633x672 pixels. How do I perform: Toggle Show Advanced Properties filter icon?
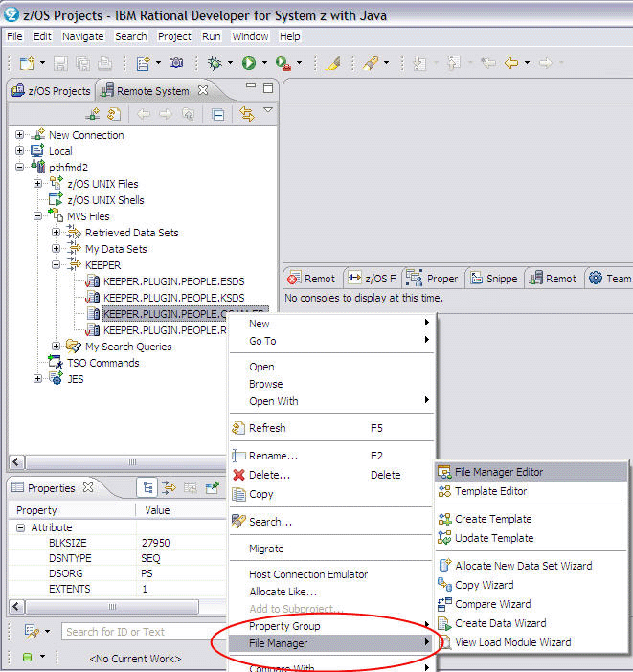169,488
